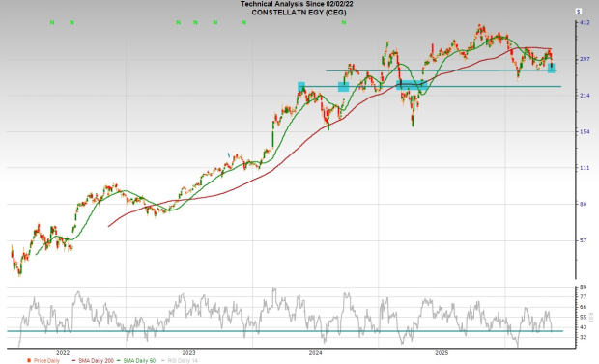Click the dollar sign icon above price axis
This screenshot has width=599, height=364.
tap(578, 12)
